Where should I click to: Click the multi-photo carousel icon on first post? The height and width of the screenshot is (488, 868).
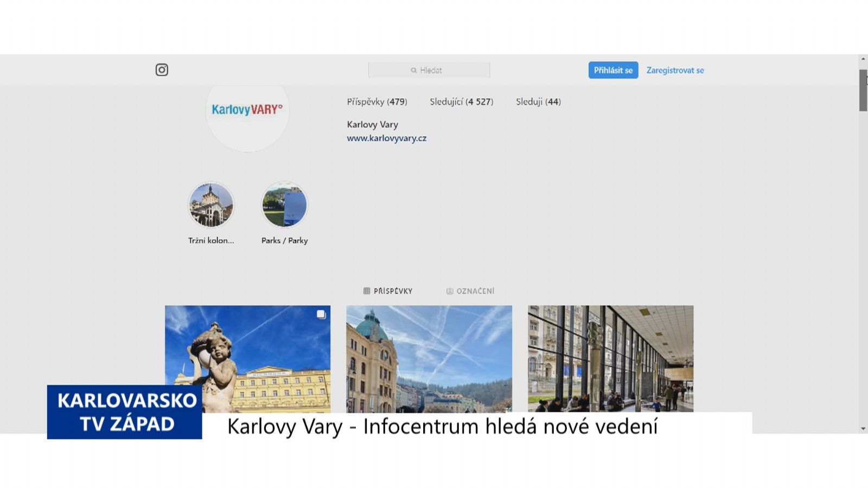321,314
